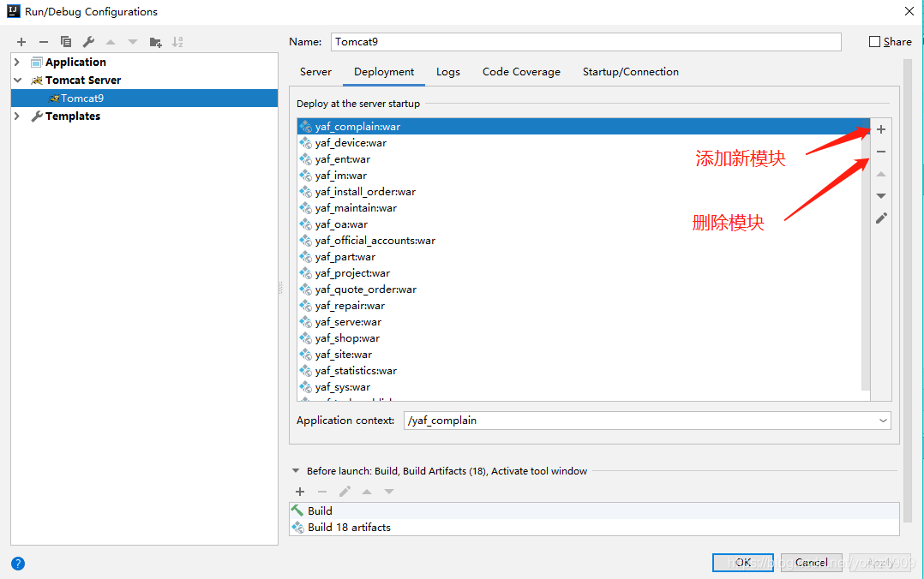This screenshot has height=579, width=924.
Task: Expand the Application tree node
Action: [x=17, y=62]
